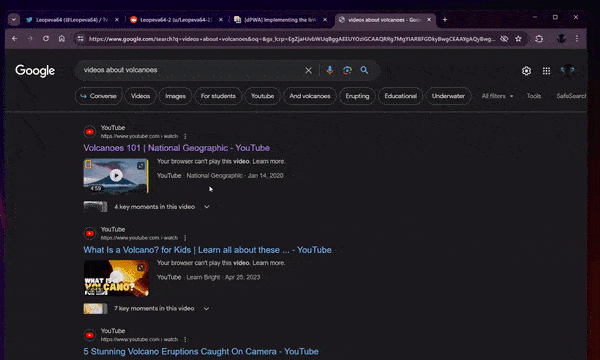Go back with the browser back arrow
Screen dimensions: 600x360
pos(15,39)
